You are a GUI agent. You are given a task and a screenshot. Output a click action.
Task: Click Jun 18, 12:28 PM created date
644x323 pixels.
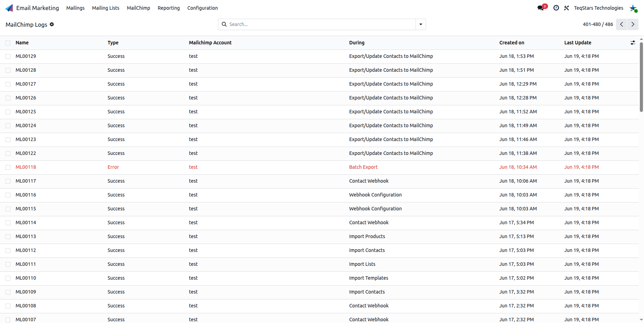[518, 98]
